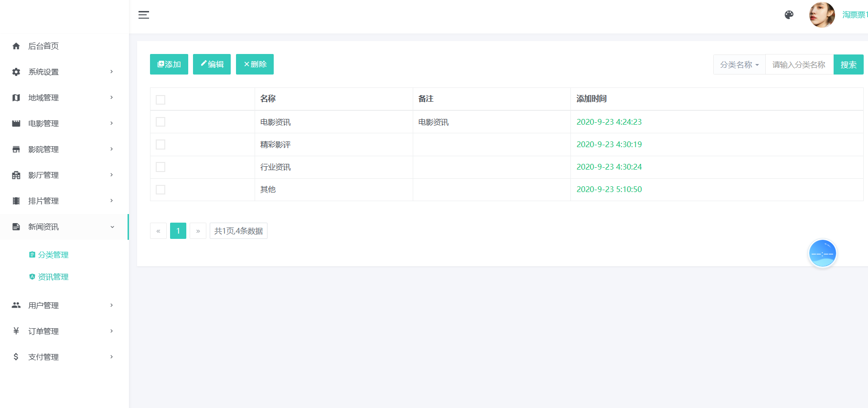Click the people icon for 用户管理
This screenshot has width=868, height=408.
point(16,305)
